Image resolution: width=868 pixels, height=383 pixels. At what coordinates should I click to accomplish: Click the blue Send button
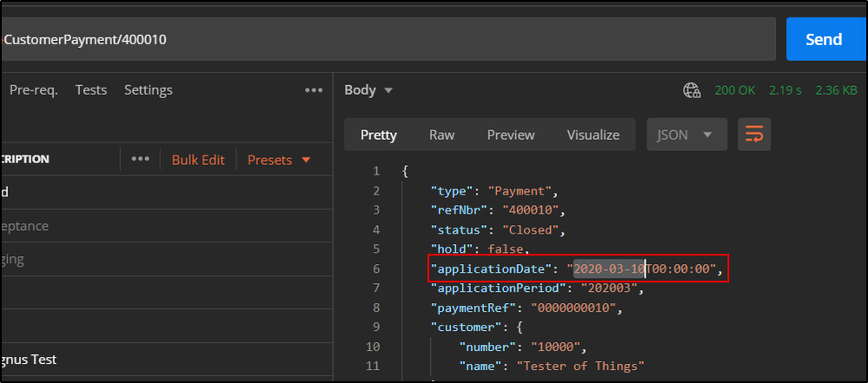(823, 39)
